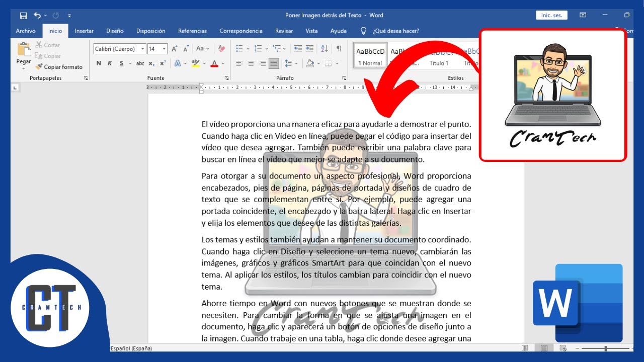The height and width of the screenshot is (362, 644).
Task: Click Español (España) language in the status bar
Action: 131,348
